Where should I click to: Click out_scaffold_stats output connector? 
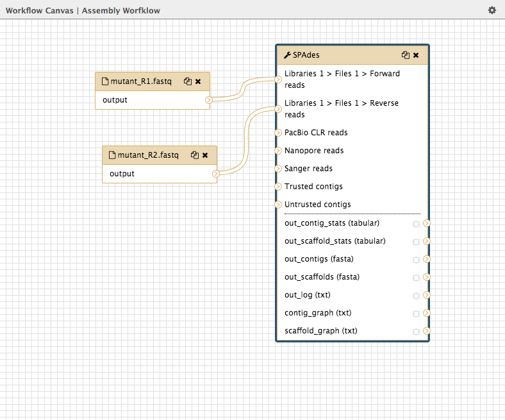pyautogui.click(x=427, y=241)
